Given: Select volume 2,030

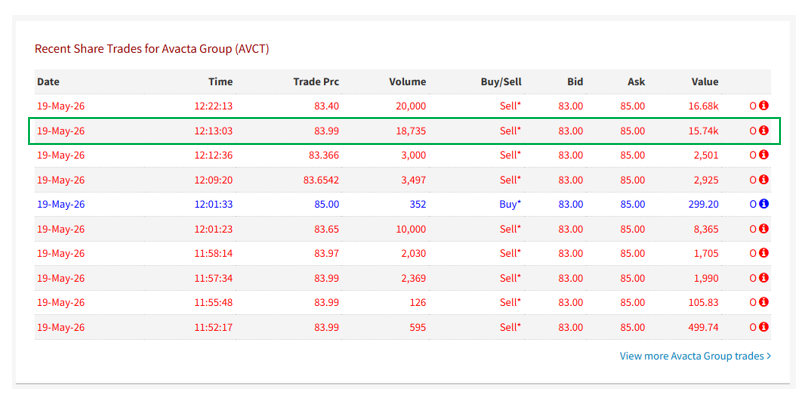Looking at the screenshot, I should coord(413,253).
